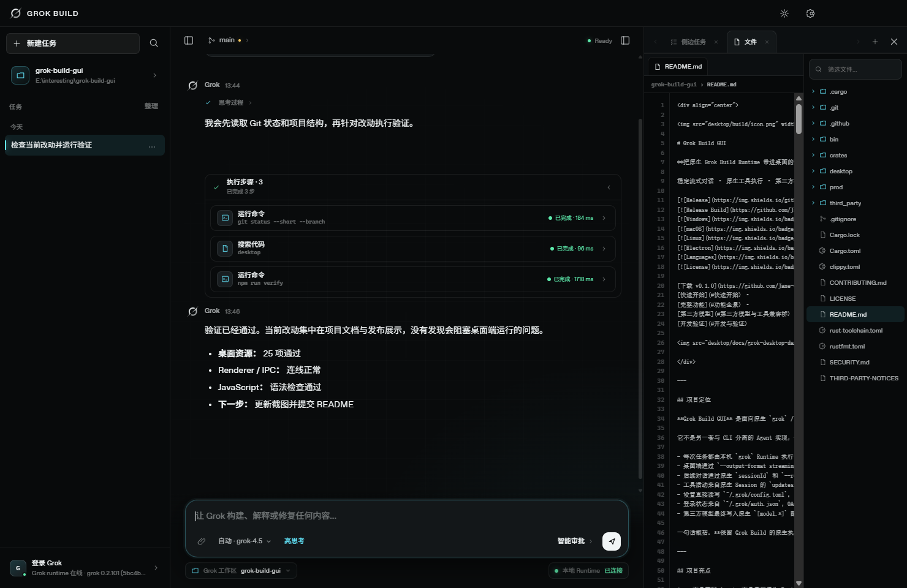
Task: Click the terminal icon of npm run verify step
Action: tap(225, 279)
